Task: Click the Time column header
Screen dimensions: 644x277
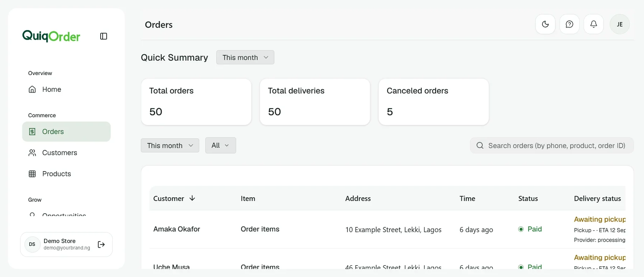Action: tap(467, 198)
